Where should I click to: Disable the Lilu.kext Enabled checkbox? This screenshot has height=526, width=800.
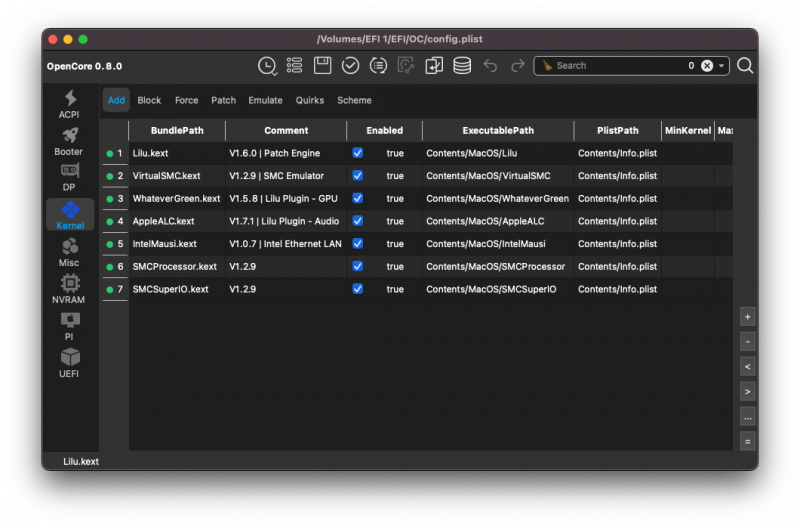tap(358, 153)
